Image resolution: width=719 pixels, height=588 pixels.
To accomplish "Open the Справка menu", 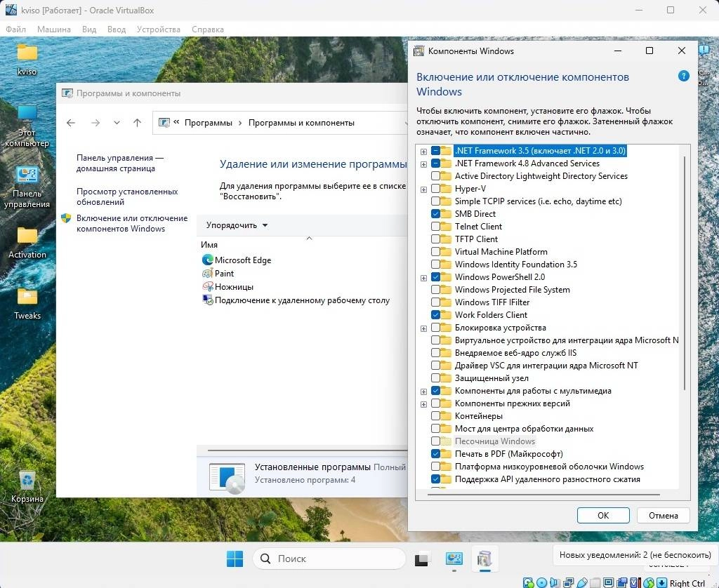I will tap(208, 29).
